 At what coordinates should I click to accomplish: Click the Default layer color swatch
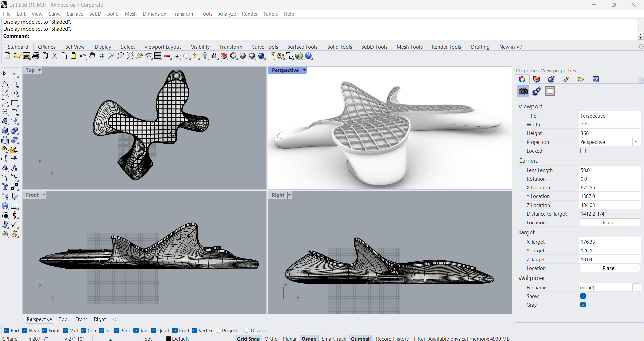(x=169, y=339)
